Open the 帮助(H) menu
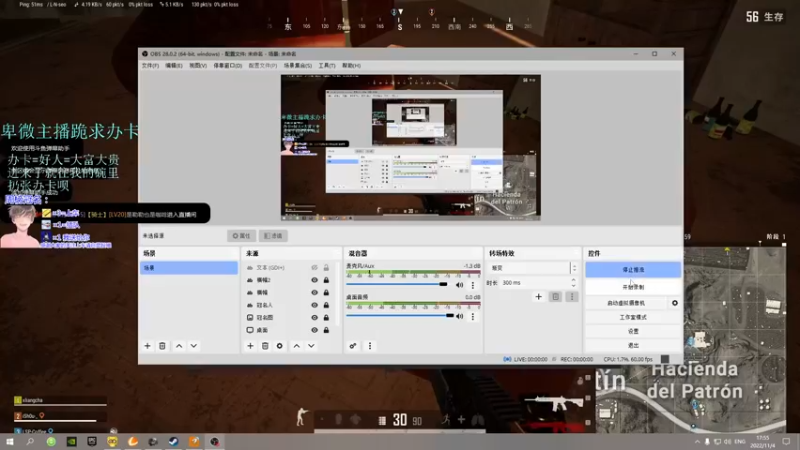This screenshot has height=450, width=800. pyautogui.click(x=351, y=66)
